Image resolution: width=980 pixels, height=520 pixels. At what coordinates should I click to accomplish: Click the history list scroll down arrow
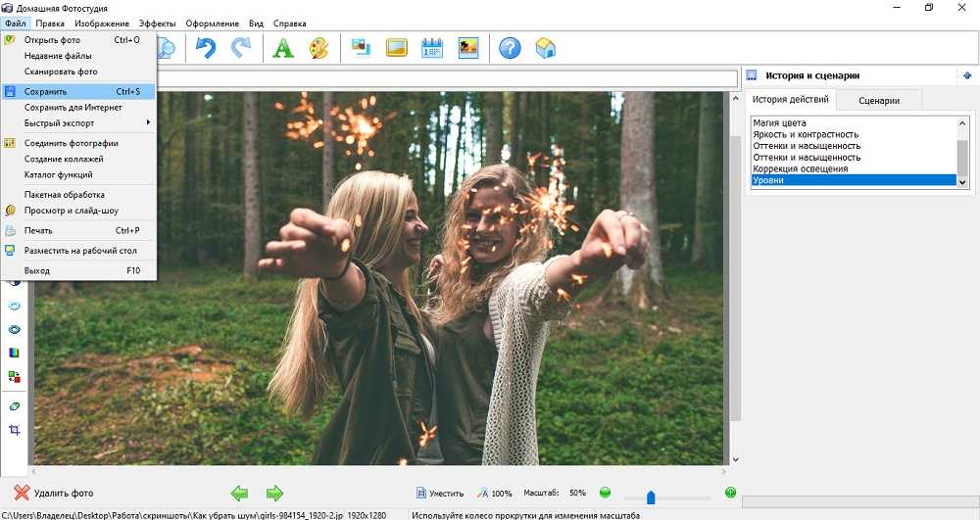[x=961, y=182]
